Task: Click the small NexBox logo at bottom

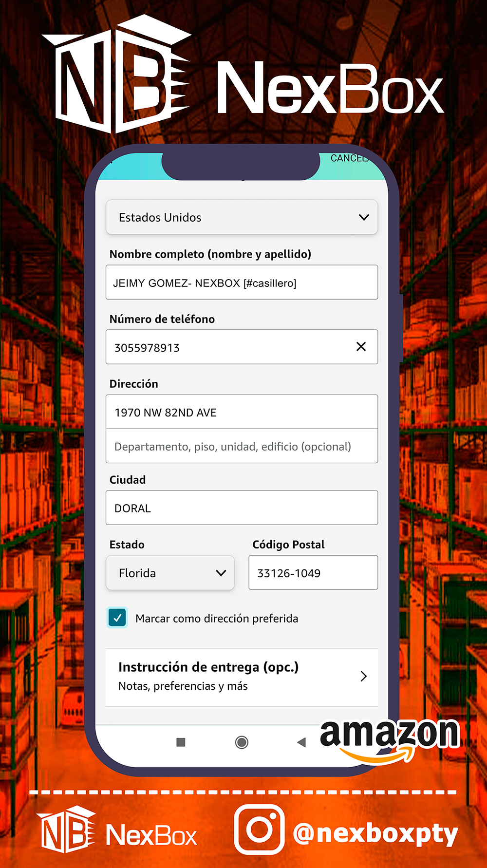Action: click(x=117, y=830)
